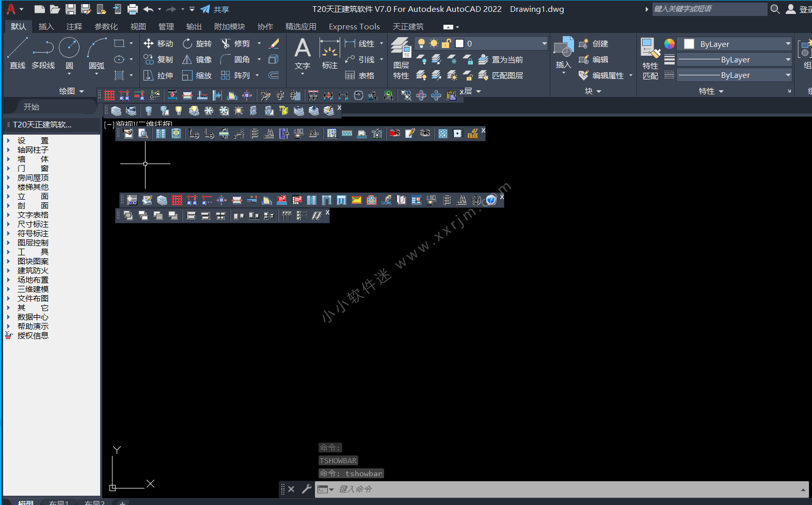Click the Fillet (圆角) tool
This screenshot has width=812, height=505.
click(x=235, y=59)
